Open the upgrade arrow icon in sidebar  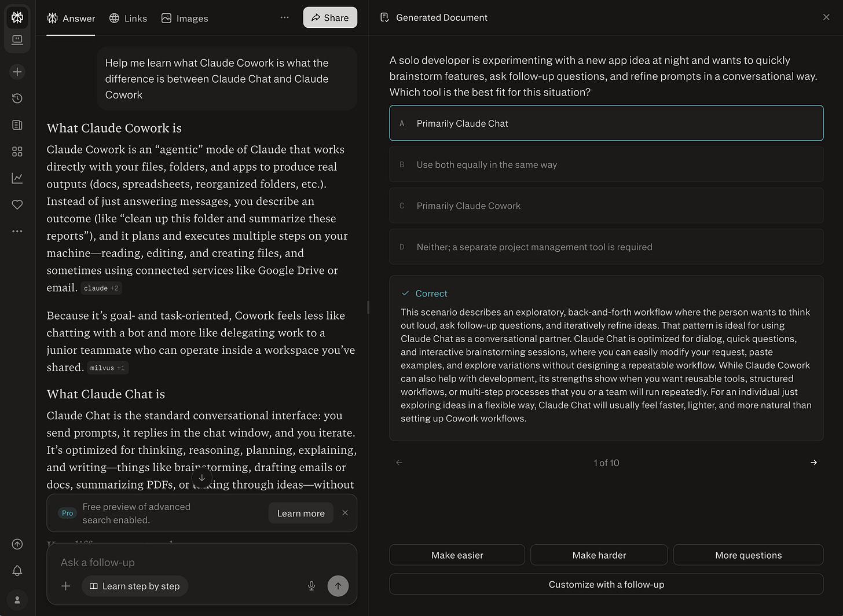17,544
